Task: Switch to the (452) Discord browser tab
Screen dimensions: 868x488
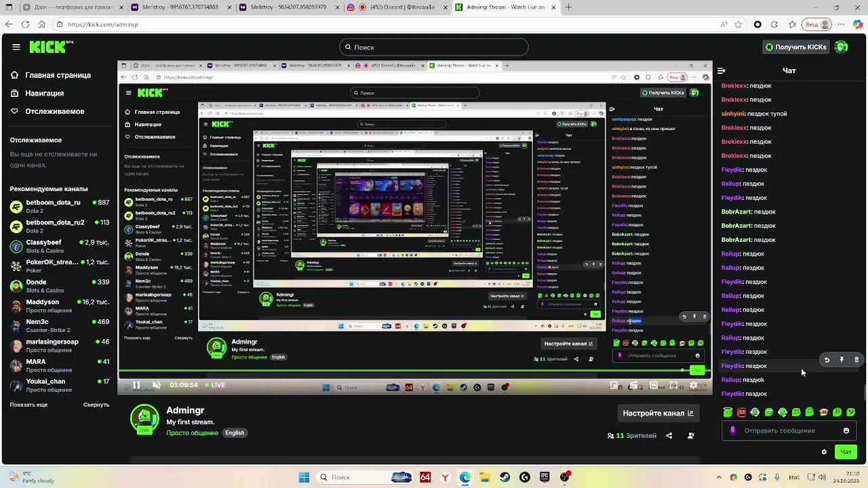Action: tap(397, 7)
